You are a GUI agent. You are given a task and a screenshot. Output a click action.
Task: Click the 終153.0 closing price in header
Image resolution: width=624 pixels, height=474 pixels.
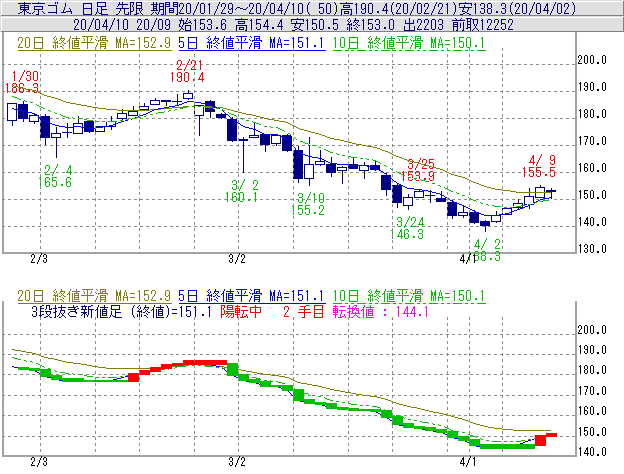coord(370,25)
